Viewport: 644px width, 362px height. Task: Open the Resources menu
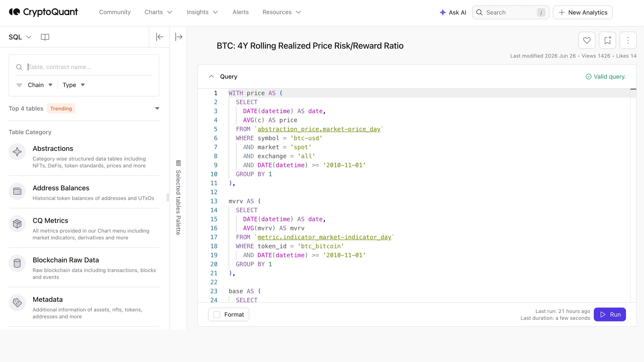pos(282,12)
